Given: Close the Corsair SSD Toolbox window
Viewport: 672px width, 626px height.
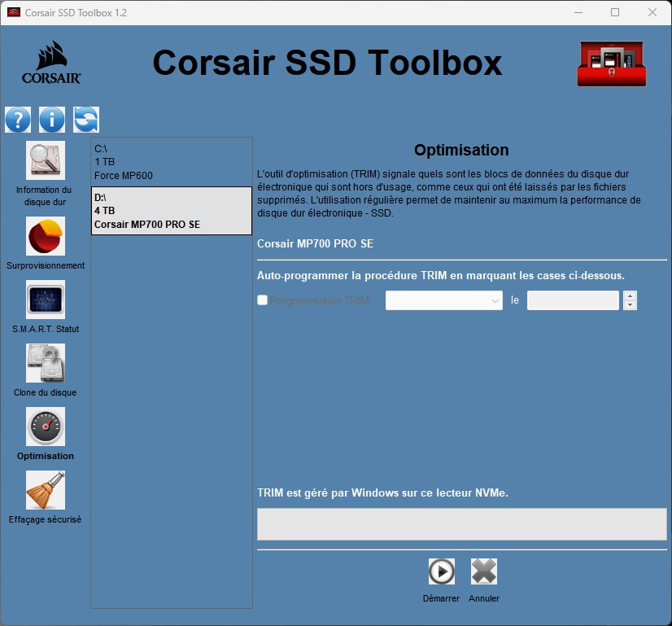Looking at the screenshot, I should (x=652, y=12).
